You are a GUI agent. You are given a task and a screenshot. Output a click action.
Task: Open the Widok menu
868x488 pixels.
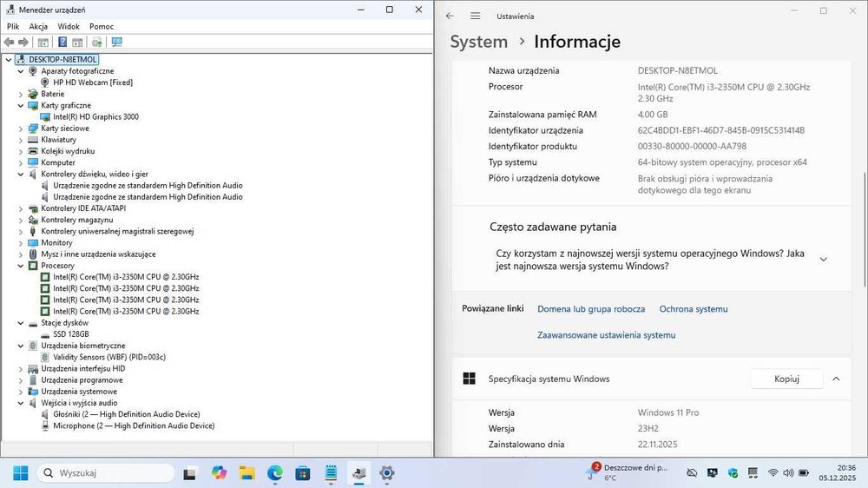pyautogui.click(x=69, y=26)
